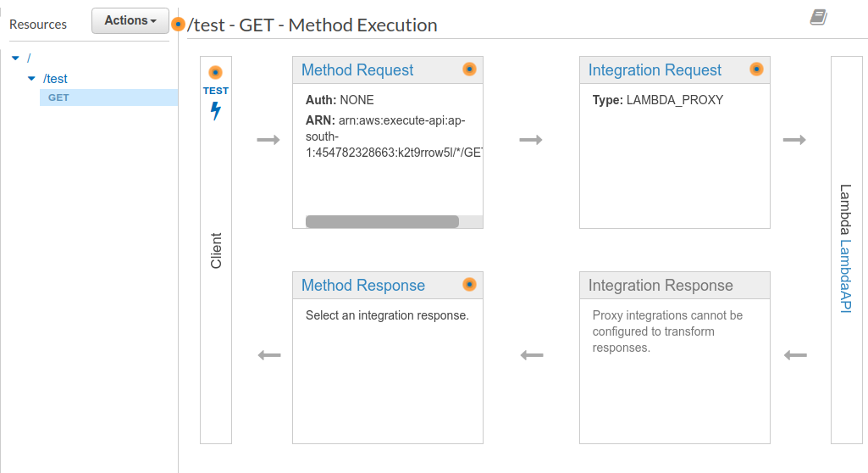The height and width of the screenshot is (473, 868).
Task: Select the root / resource link
Action: coord(29,58)
